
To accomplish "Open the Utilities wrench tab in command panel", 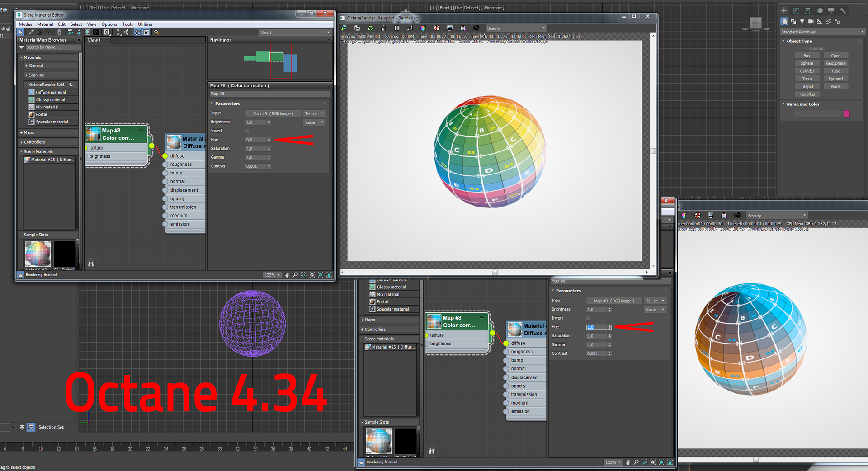I will [x=843, y=10].
